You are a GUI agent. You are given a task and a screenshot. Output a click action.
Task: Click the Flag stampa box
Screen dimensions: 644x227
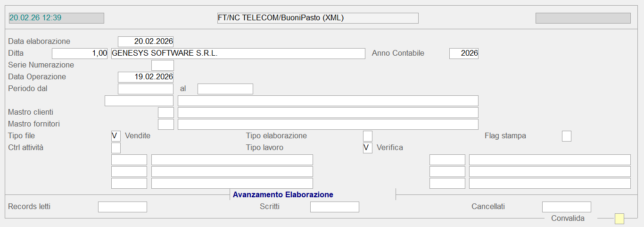[567, 136]
